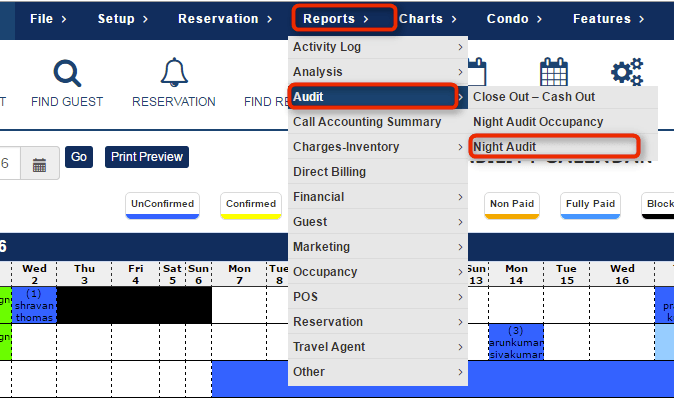Screen dimensions: 678x400
Task: Expand the Travel Agent submenu
Action: pos(378,347)
